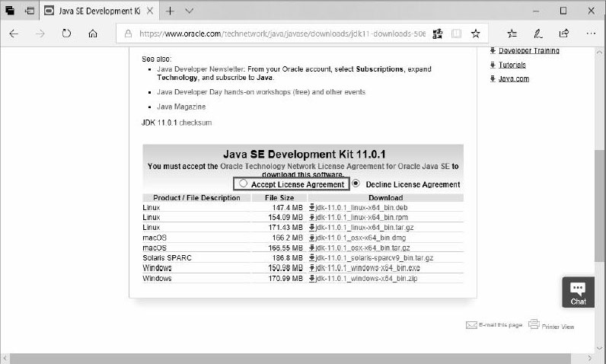Open the Developer Training sidebar link
Viewport: 606px width, 364px height.
(x=528, y=50)
